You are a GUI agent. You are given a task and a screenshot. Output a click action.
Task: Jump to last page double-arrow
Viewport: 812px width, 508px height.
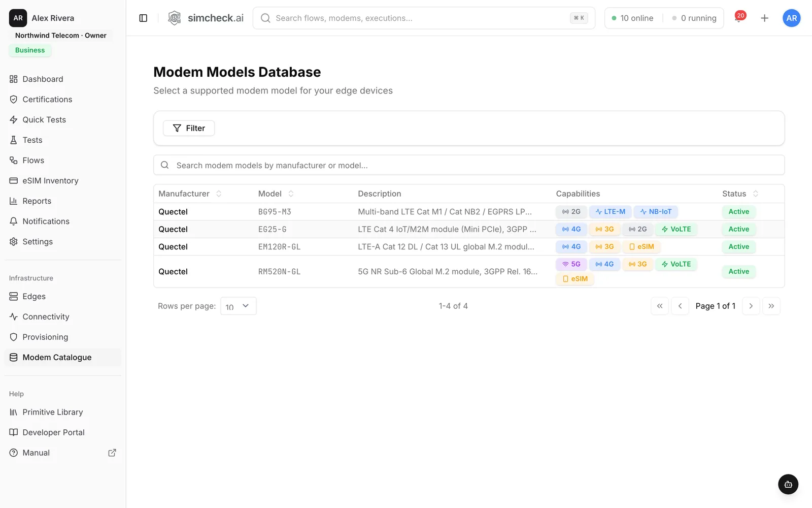pyautogui.click(x=771, y=306)
